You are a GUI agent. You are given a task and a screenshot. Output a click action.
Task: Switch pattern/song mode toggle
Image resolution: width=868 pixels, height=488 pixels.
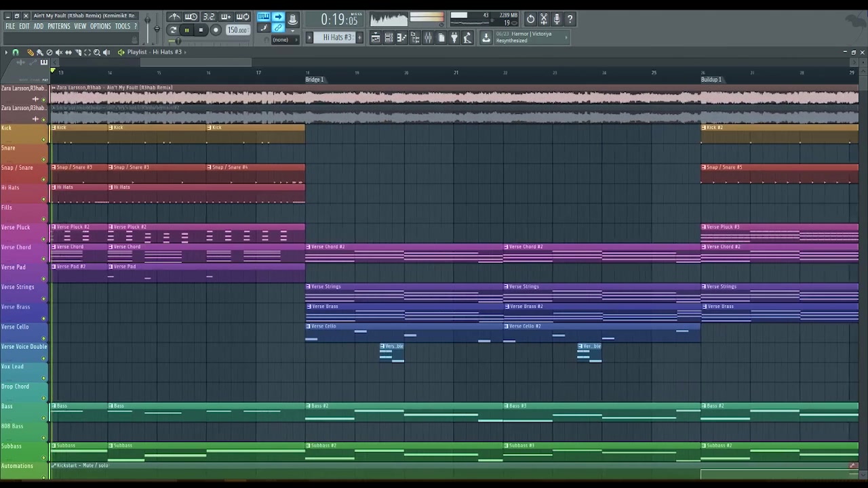(x=172, y=30)
